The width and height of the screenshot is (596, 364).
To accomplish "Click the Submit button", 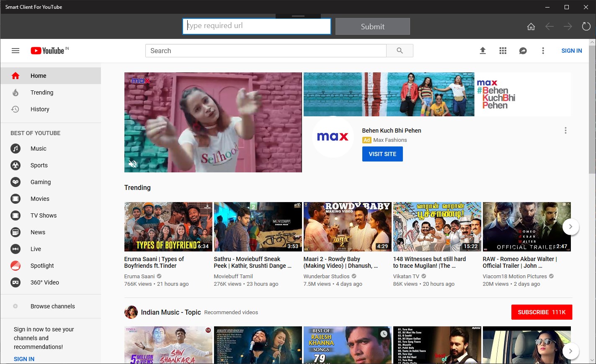I will coord(373,26).
